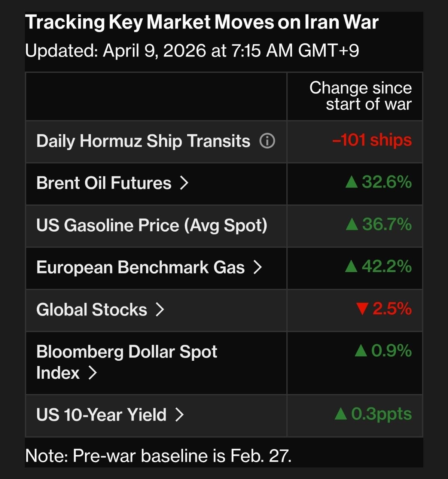Open chevron beside Bloomberg Dollar Spot Index

(92, 373)
